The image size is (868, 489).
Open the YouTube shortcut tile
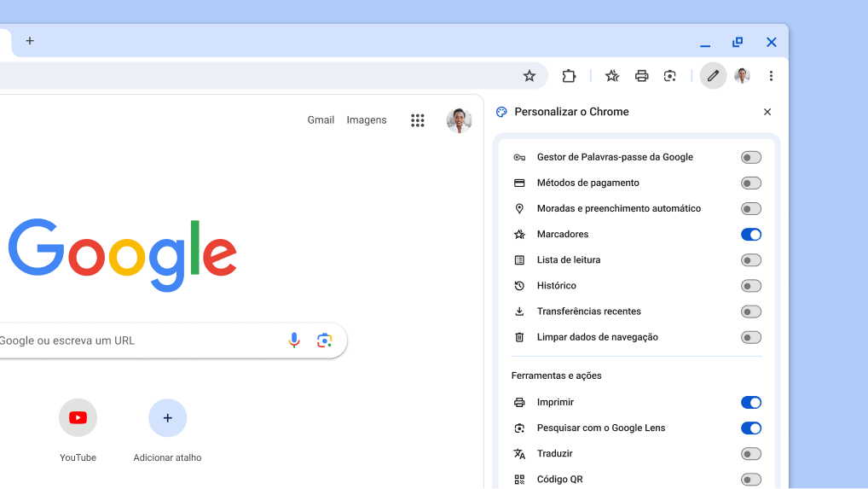[78, 418]
